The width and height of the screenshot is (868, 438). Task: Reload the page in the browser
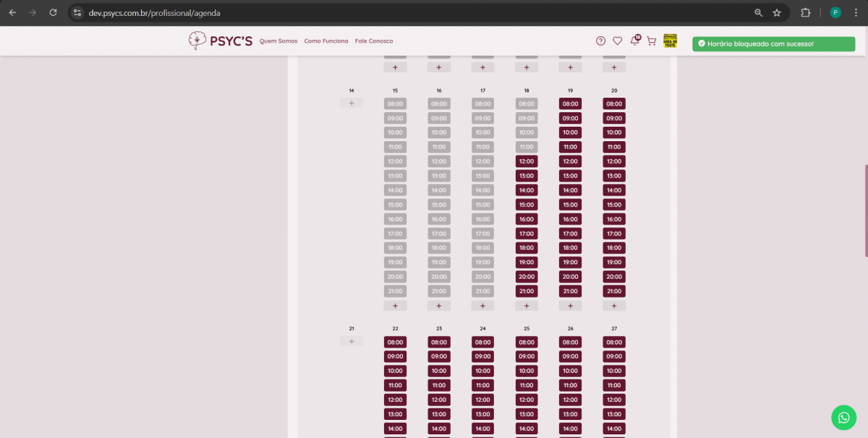tap(53, 12)
